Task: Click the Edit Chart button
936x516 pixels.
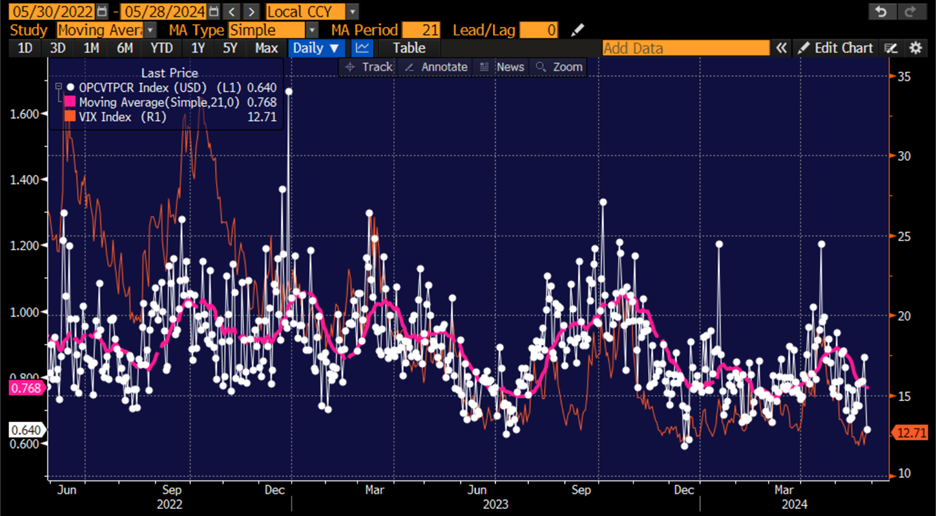Action: (835, 48)
